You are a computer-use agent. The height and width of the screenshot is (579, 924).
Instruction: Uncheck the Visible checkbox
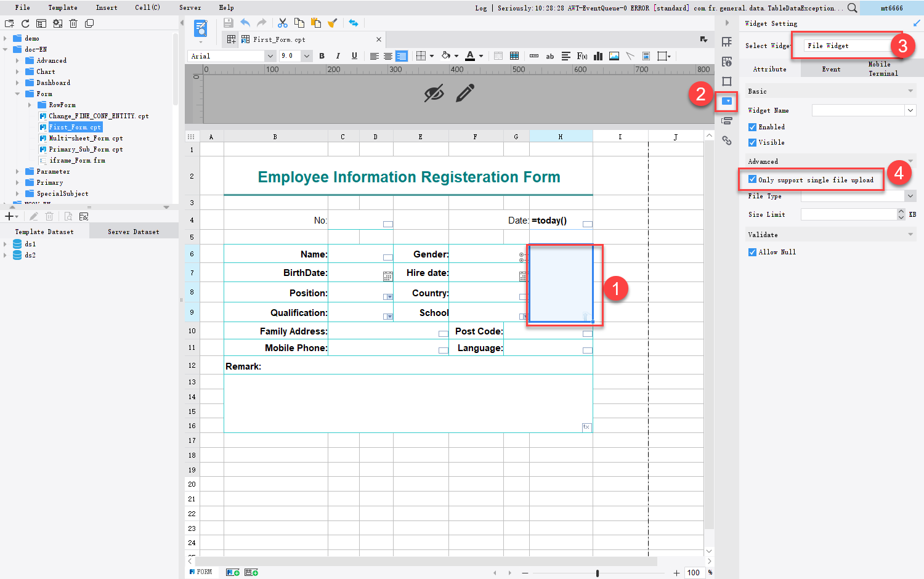pyautogui.click(x=752, y=142)
